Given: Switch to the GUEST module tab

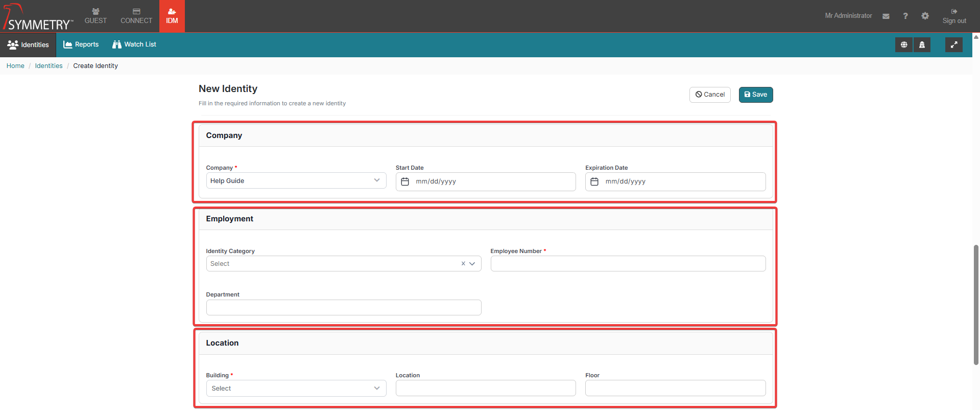Looking at the screenshot, I should [95, 16].
